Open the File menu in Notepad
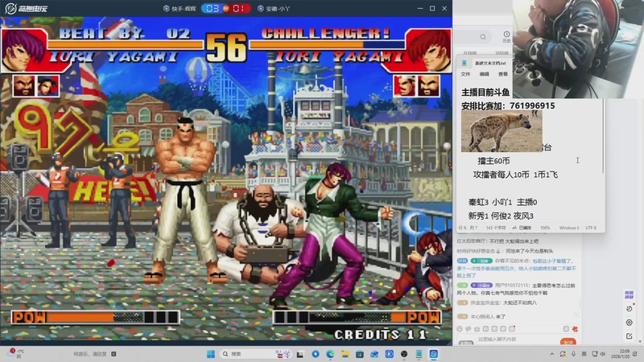The image size is (644, 362). pyautogui.click(x=465, y=74)
